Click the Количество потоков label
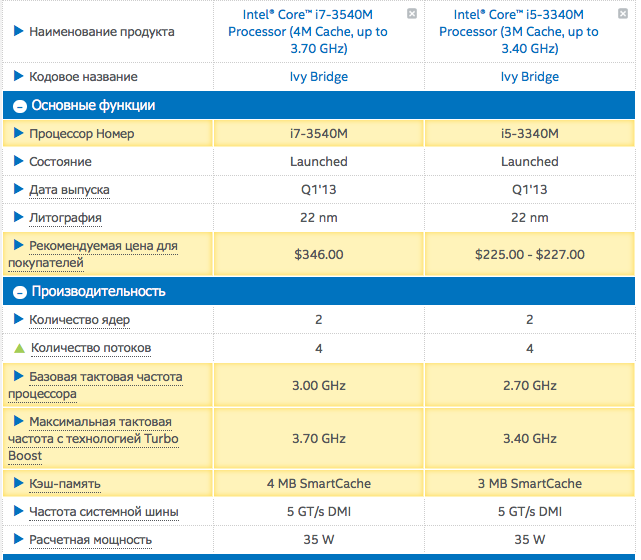Screen dimensions: 641x560 [x=91, y=348]
